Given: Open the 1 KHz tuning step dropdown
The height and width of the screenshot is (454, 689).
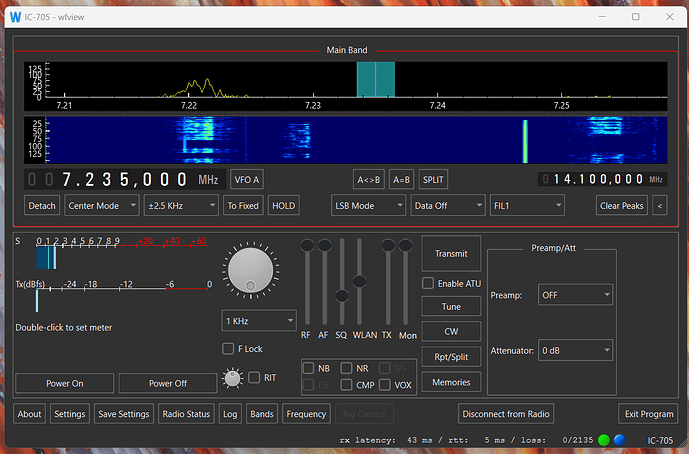Looking at the screenshot, I should click(259, 321).
